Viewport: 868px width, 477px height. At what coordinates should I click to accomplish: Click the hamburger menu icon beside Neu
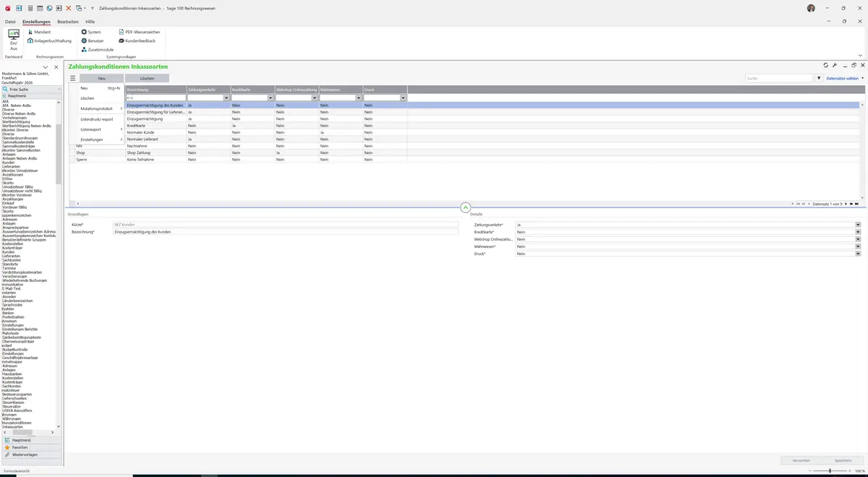[72, 78]
